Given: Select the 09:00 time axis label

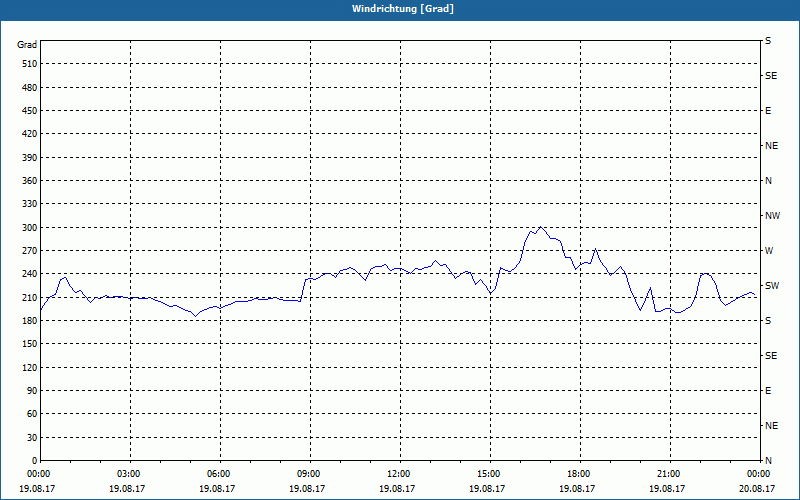Looking at the screenshot, I should point(310,474).
